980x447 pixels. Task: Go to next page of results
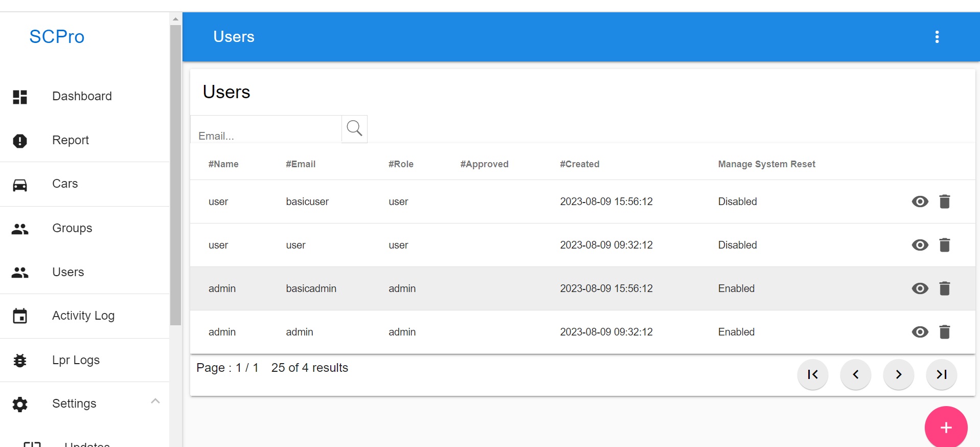click(x=899, y=374)
